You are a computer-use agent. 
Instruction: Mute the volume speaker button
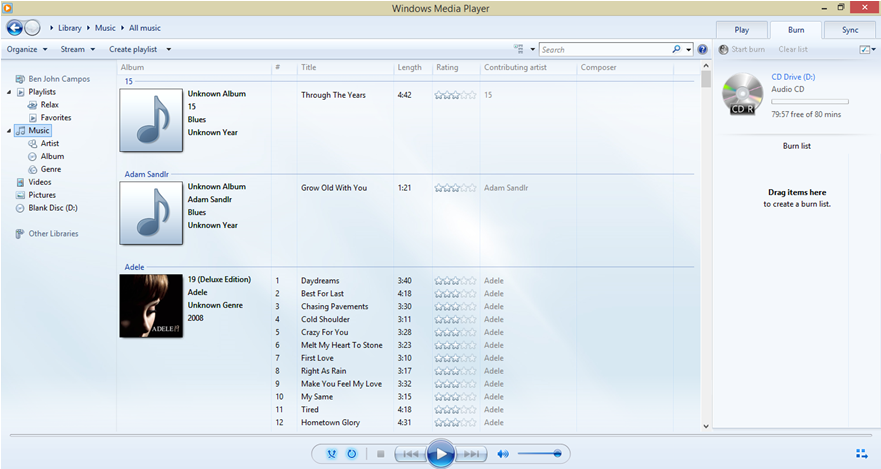click(x=503, y=454)
